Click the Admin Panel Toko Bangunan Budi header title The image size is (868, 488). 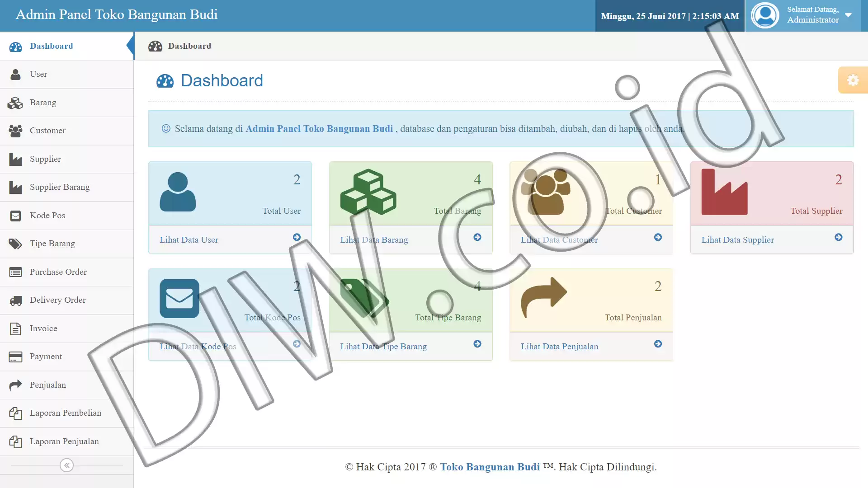pyautogui.click(x=117, y=14)
